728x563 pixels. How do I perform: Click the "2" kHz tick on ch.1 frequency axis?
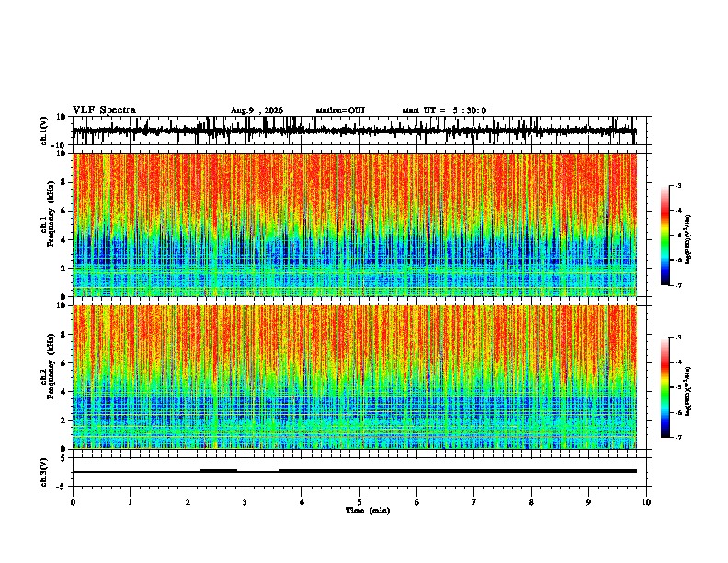[x=64, y=269]
